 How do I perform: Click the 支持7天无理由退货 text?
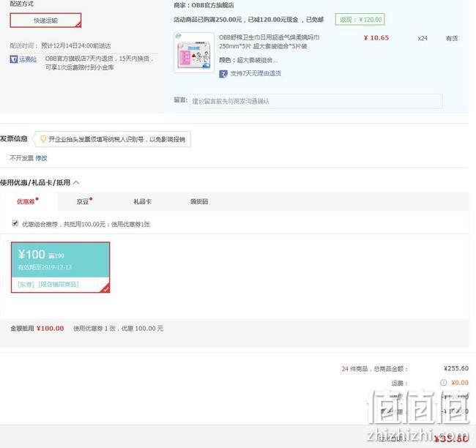(x=256, y=73)
